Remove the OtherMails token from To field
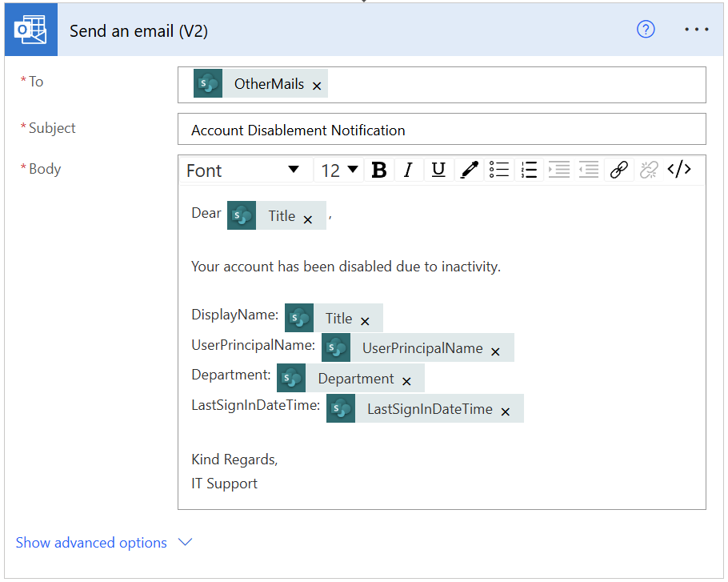The width and height of the screenshot is (728, 582). tap(317, 86)
